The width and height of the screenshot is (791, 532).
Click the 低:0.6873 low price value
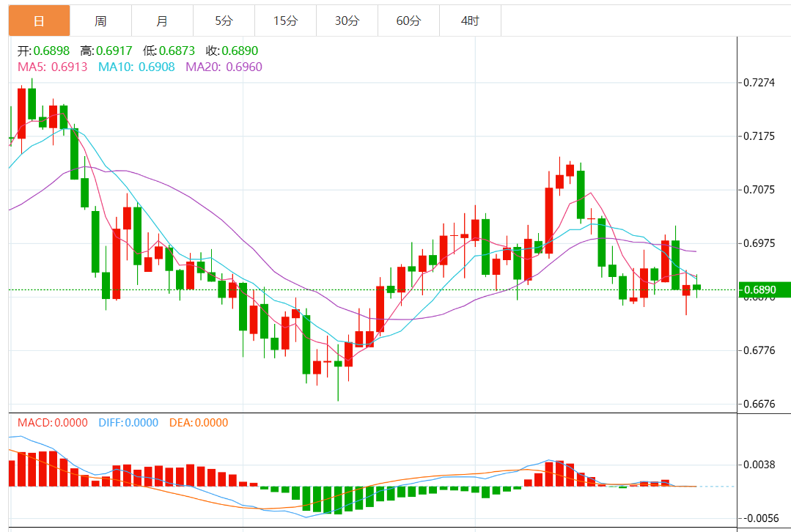[169, 51]
